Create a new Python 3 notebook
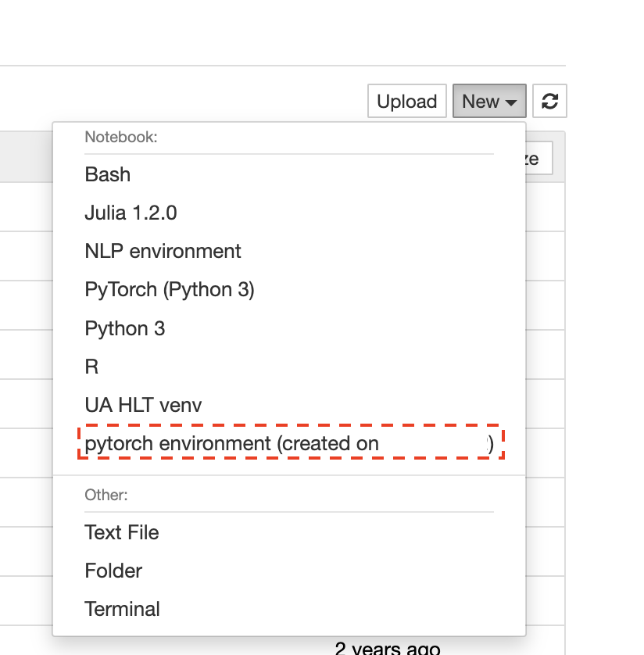The width and height of the screenshot is (644, 655). (124, 328)
